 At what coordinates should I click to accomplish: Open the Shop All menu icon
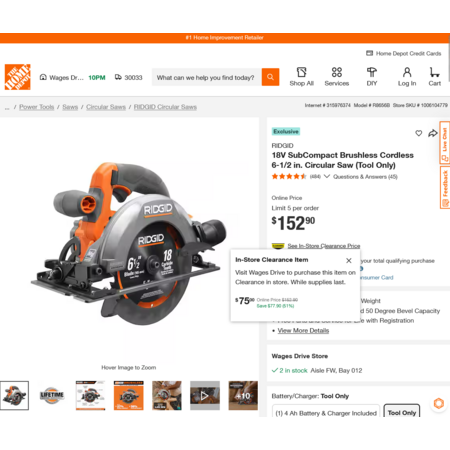pyautogui.click(x=301, y=72)
